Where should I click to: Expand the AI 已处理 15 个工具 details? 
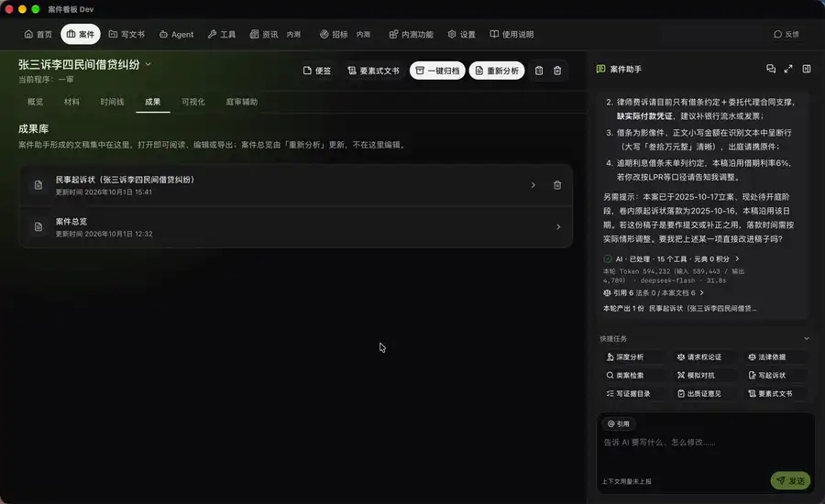[737, 258]
